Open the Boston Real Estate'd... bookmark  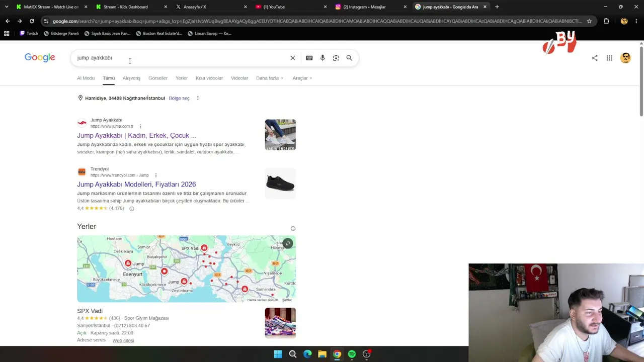pos(159,34)
